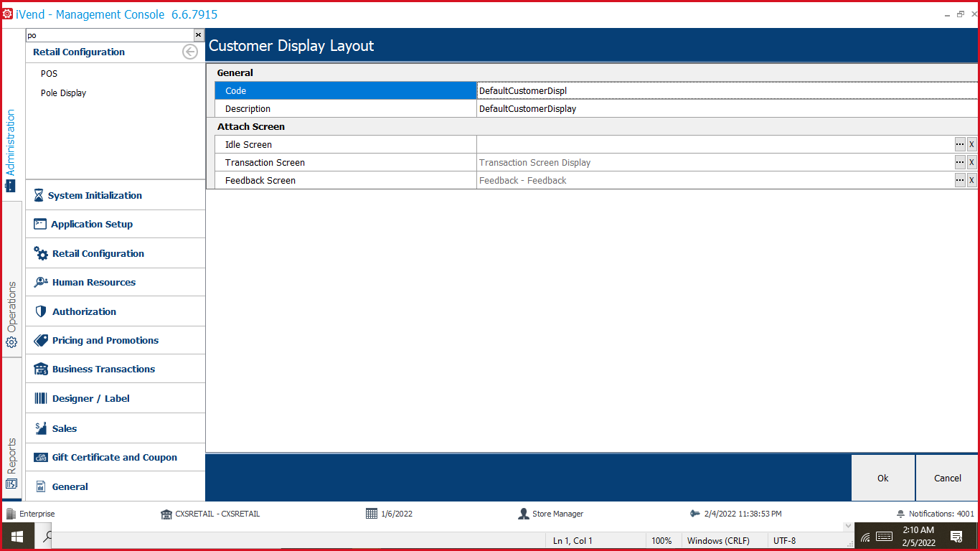The height and width of the screenshot is (551, 980).
Task: Click the Business Transactions icon
Action: click(41, 369)
